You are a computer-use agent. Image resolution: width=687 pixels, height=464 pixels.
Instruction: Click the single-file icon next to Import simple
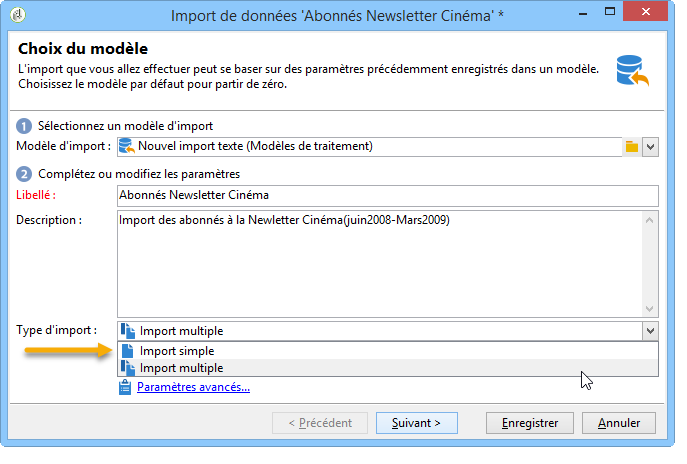(127, 351)
